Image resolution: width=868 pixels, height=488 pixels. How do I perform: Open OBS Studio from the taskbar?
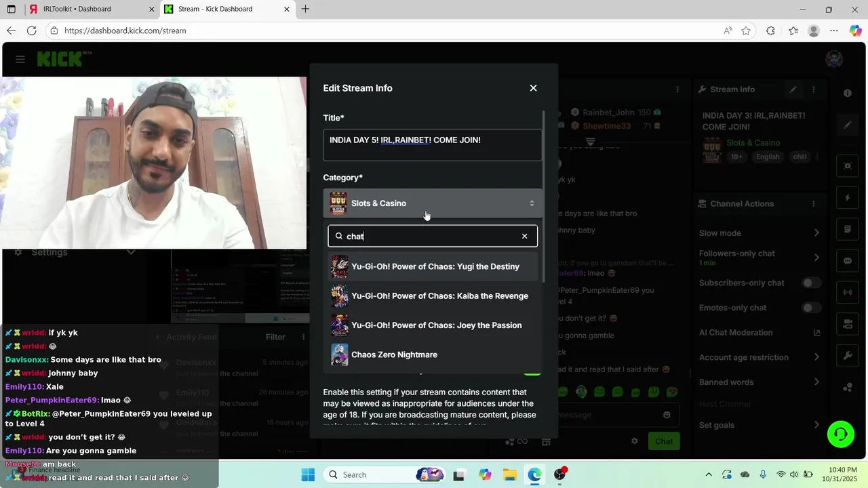coord(559,474)
